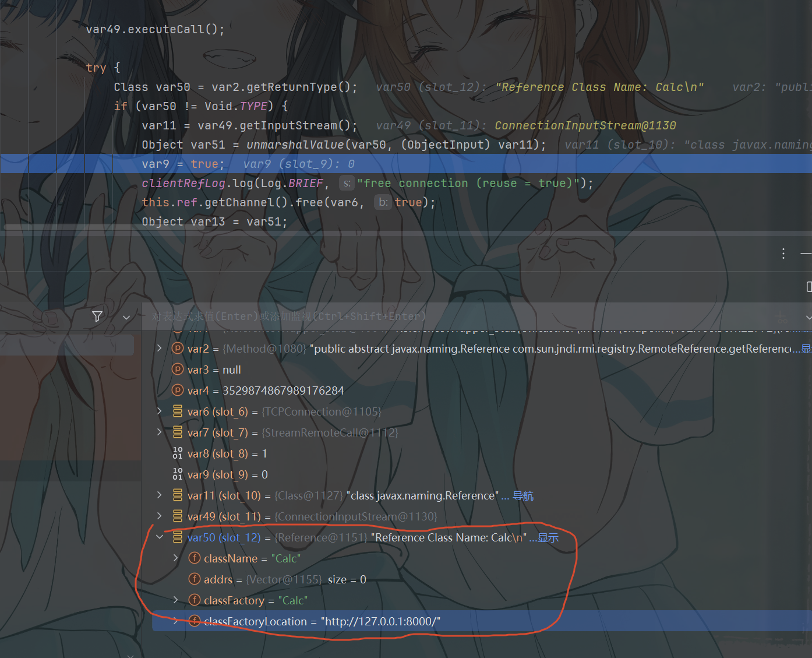Select the var9 (slot_9) = 0 row
Screen dimensions: 812x658
(476, 474)
